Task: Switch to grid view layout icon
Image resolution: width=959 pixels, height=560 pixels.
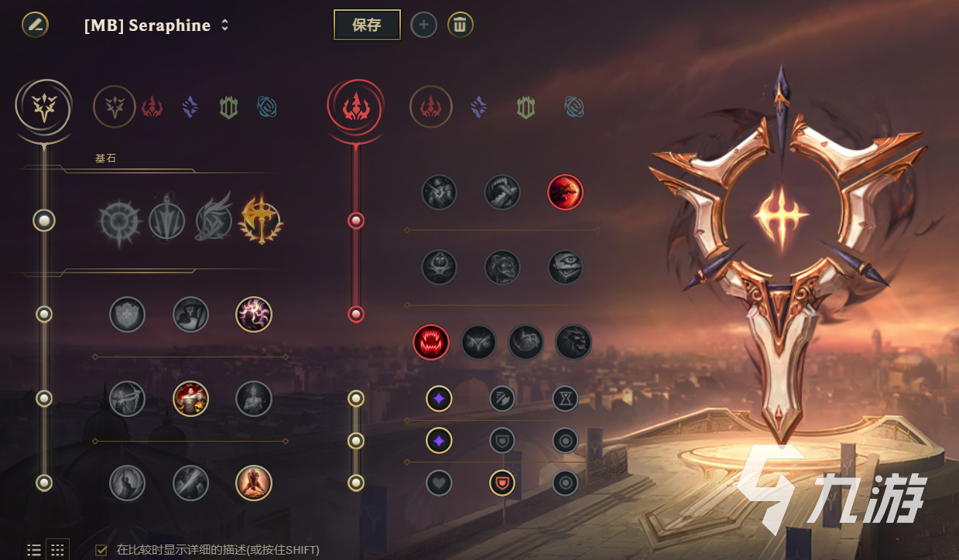Action: (57, 550)
